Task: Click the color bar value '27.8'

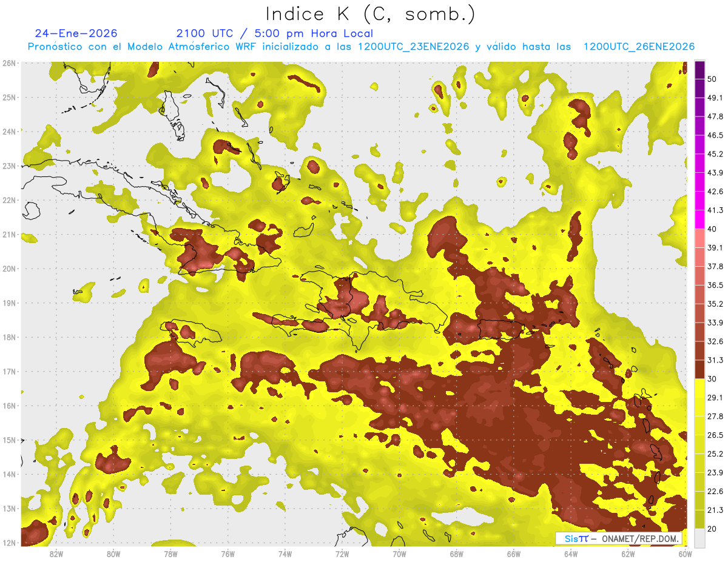Action: (x=715, y=416)
